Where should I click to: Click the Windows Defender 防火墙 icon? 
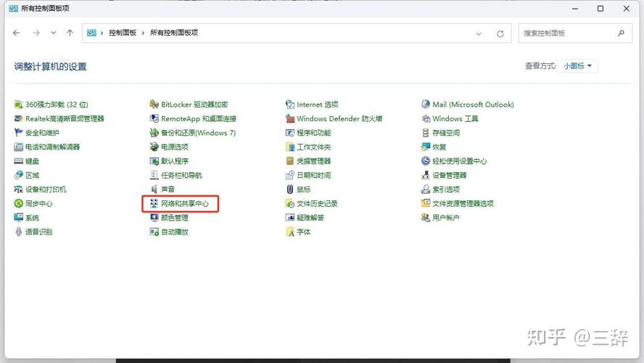point(290,119)
